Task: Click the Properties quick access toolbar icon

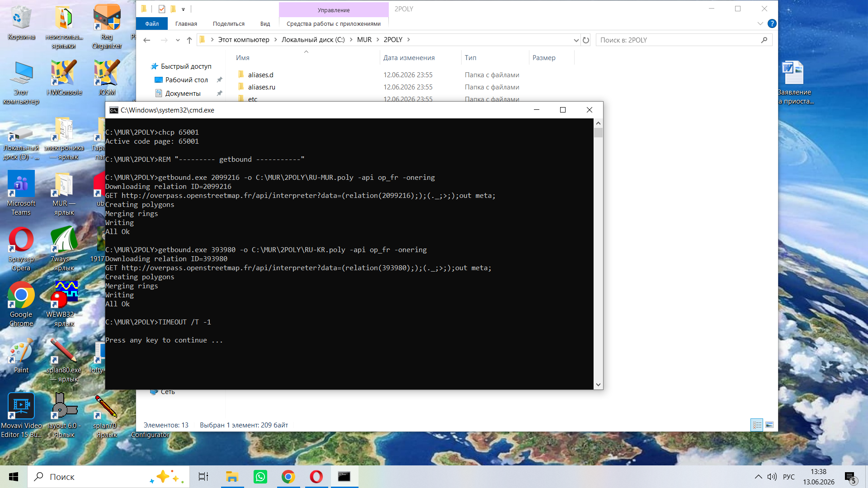Action: click(x=162, y=9)
